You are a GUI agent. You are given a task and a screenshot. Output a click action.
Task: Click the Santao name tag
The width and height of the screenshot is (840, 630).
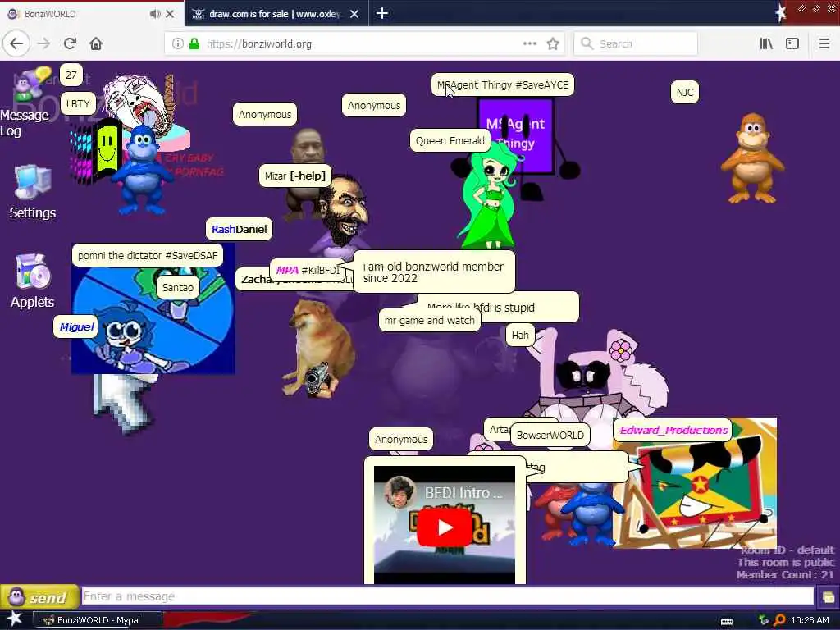tap(178, 288)
